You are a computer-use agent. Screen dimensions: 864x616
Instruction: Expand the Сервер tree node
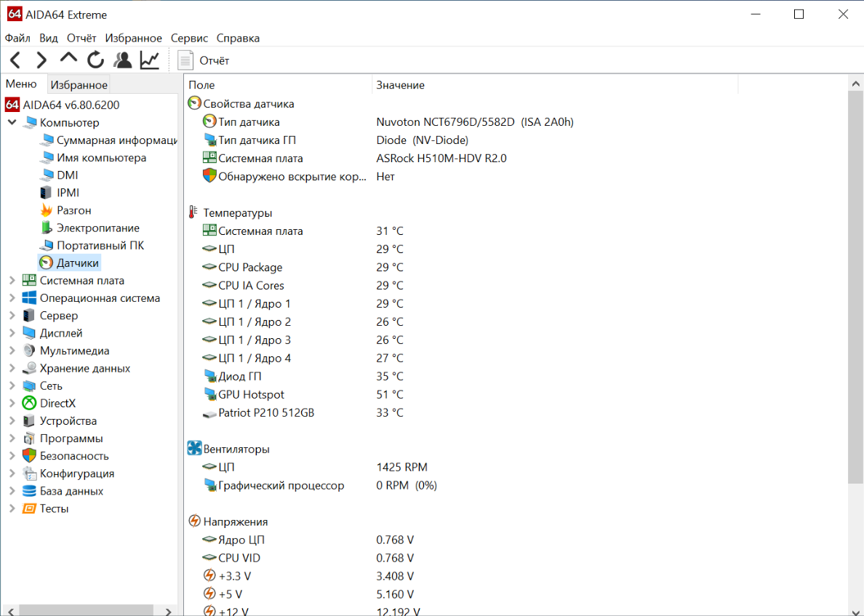coord(12,316)
